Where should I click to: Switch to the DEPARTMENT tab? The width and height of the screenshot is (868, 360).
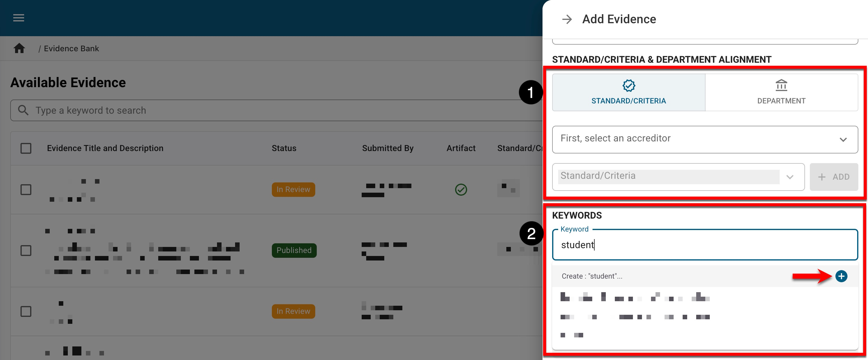point(781,92)
